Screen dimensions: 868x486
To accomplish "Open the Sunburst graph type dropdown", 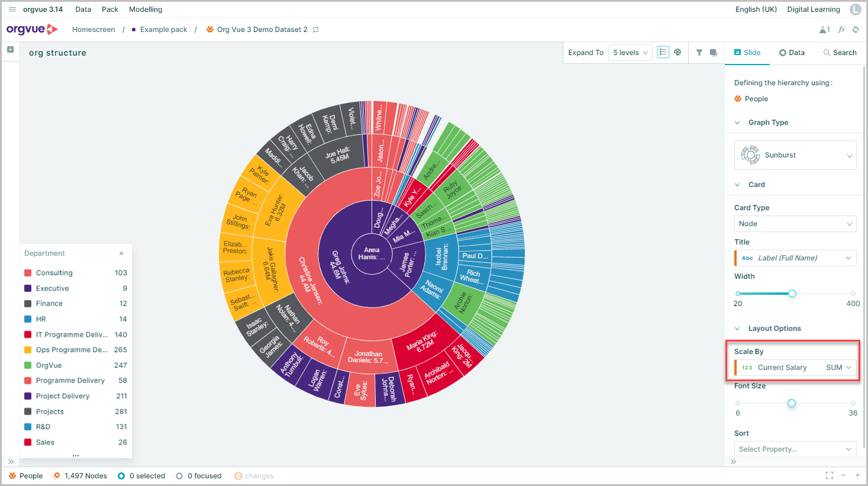I will click(795, 155).
